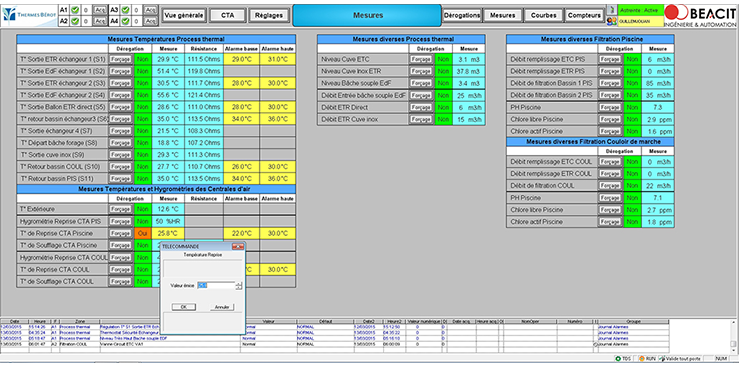Screen dimensions: 739x365
Task: Click Forçage for T° Sortie EdF échangeur 1 (S2)
Action: 121,71
